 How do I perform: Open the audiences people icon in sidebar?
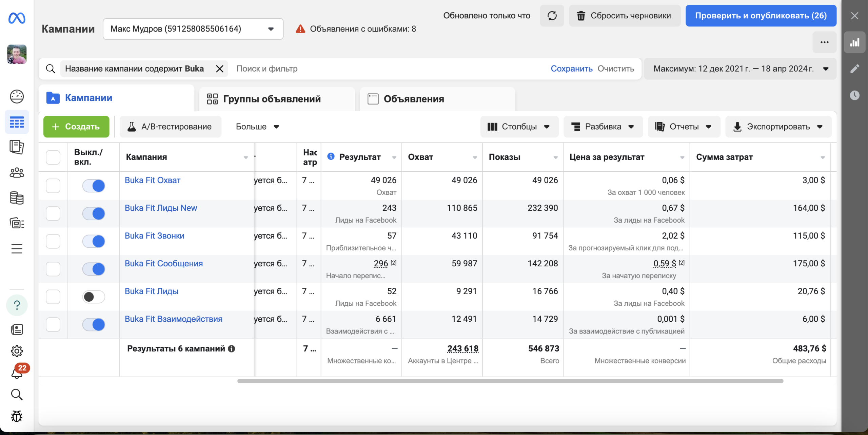point(17,173)
